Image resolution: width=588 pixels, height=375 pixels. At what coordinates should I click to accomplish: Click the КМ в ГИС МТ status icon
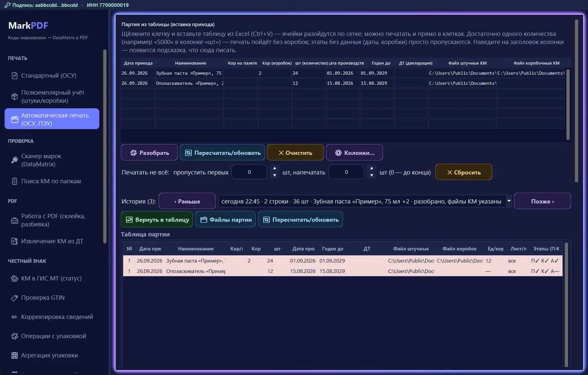point(14,278)
